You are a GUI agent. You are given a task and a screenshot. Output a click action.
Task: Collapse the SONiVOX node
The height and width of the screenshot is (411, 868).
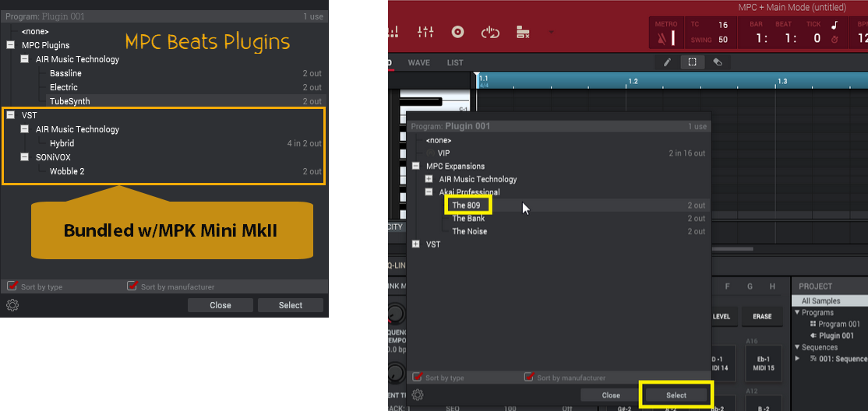coord(24,157)
